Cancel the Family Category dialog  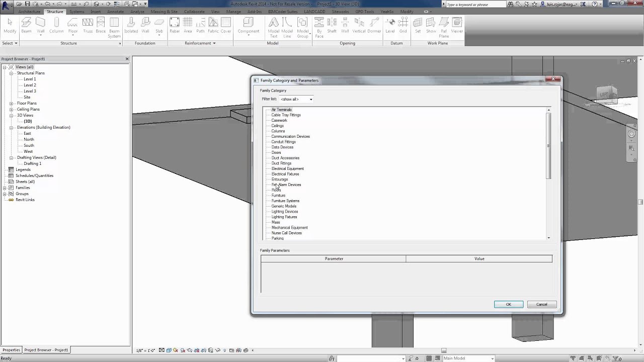(541, 304)
